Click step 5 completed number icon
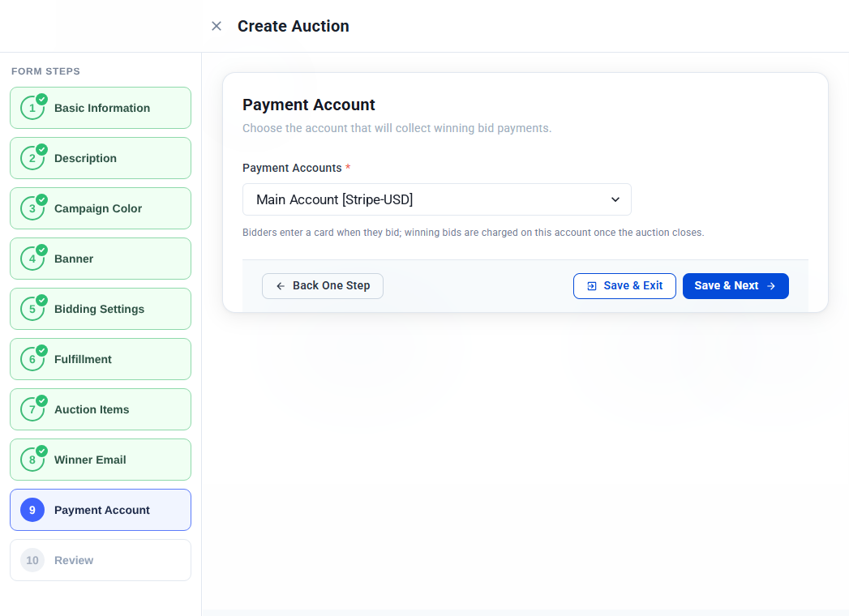Viewport: 849px width, 616px height. click(x=32, y=309)
